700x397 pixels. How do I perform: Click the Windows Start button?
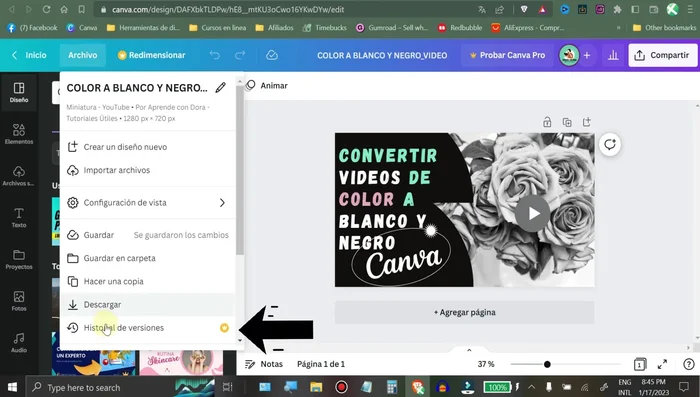12,387
